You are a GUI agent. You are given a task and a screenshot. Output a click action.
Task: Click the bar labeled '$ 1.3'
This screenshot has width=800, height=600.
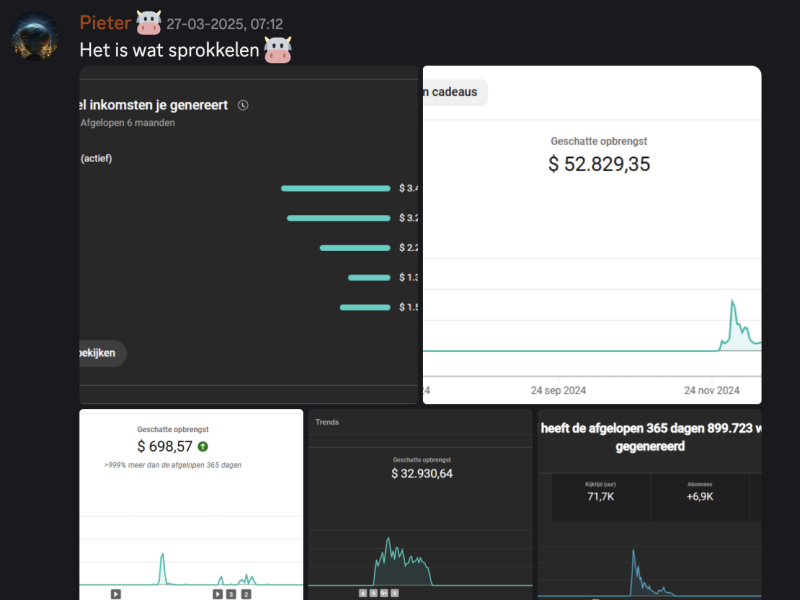tap(369, 278)
